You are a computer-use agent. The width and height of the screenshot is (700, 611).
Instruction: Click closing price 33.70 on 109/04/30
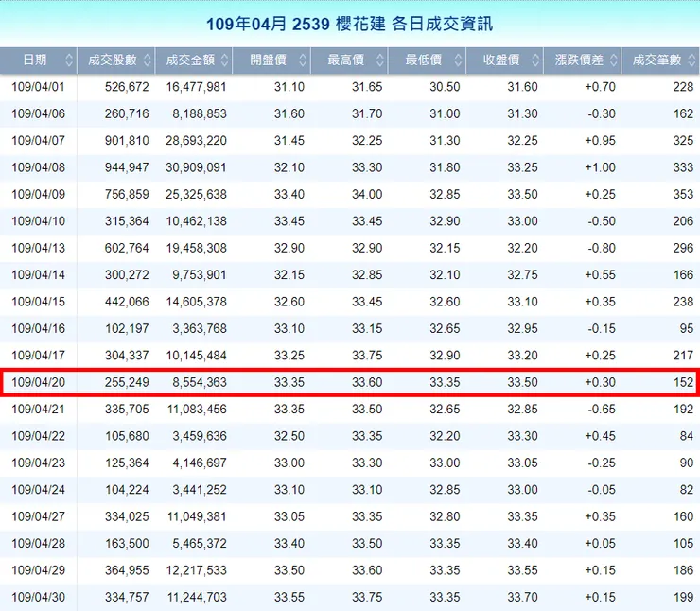(x=522, y=597)
